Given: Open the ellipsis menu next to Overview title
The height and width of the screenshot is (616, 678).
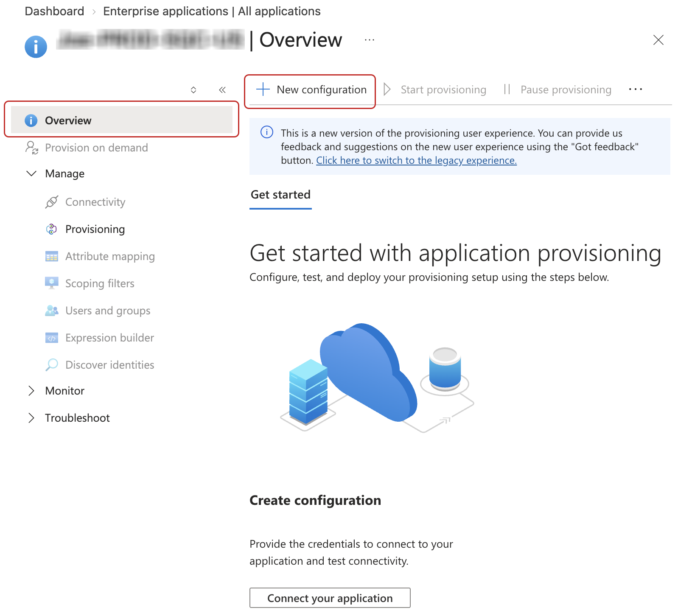Looking at the screenshot, I should (370, 40).
